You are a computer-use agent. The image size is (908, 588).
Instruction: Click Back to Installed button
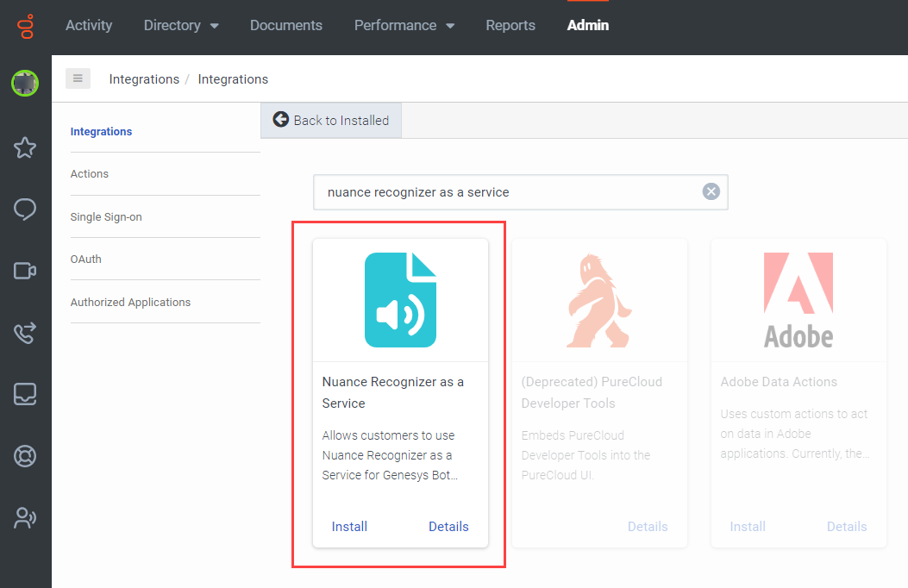click(331, 120)
